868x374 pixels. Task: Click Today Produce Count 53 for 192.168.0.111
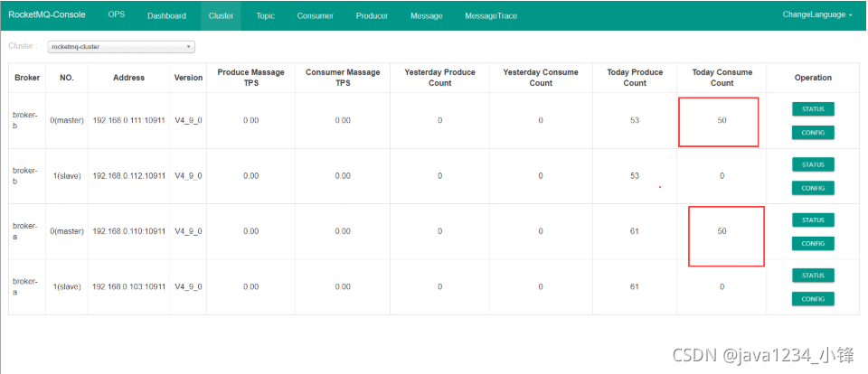click(x=635, y=120)
